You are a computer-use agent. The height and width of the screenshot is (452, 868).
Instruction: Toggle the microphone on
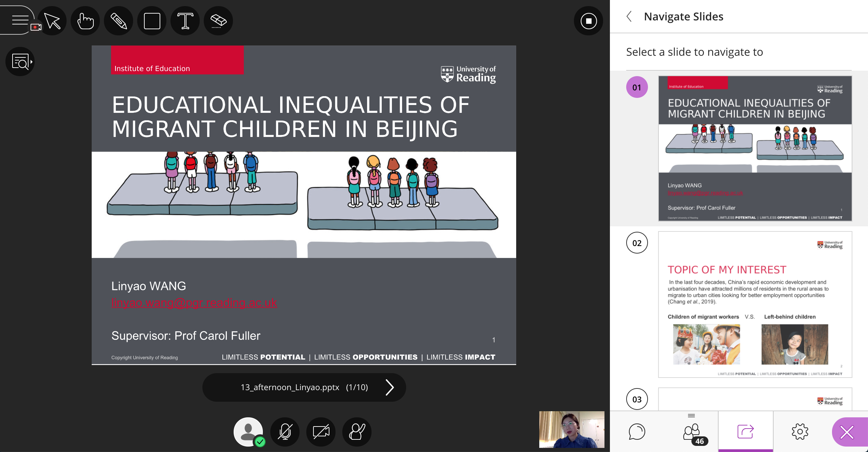[x=285, y=432]
